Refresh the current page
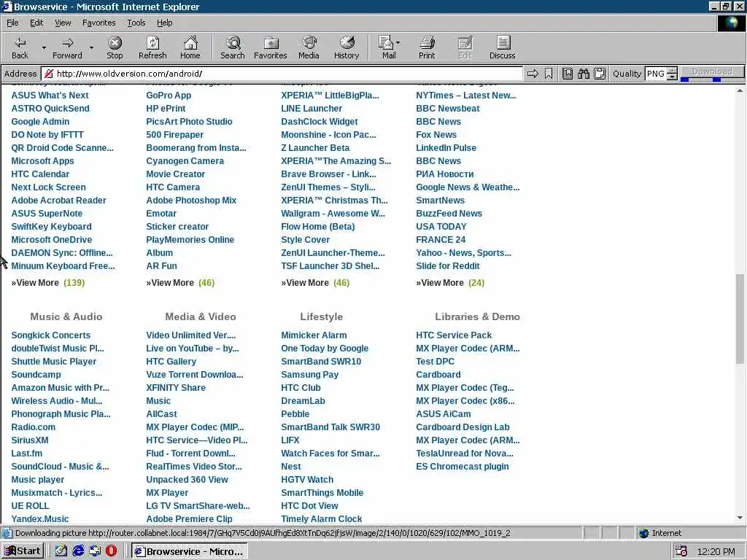Image resolution: width=747 pixels, height=560 pixels. click(152, 47)
